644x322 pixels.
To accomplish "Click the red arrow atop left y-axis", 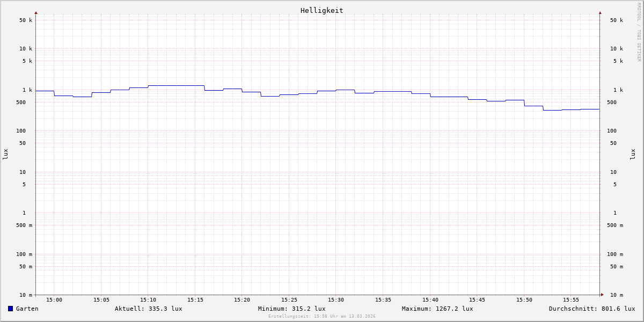I will (36, 12).
